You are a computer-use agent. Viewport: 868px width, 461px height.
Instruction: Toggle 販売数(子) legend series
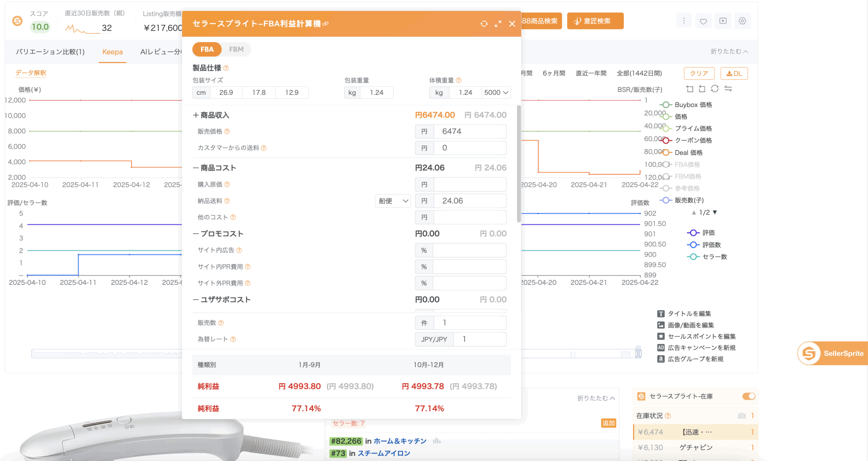tap(682, 200)
